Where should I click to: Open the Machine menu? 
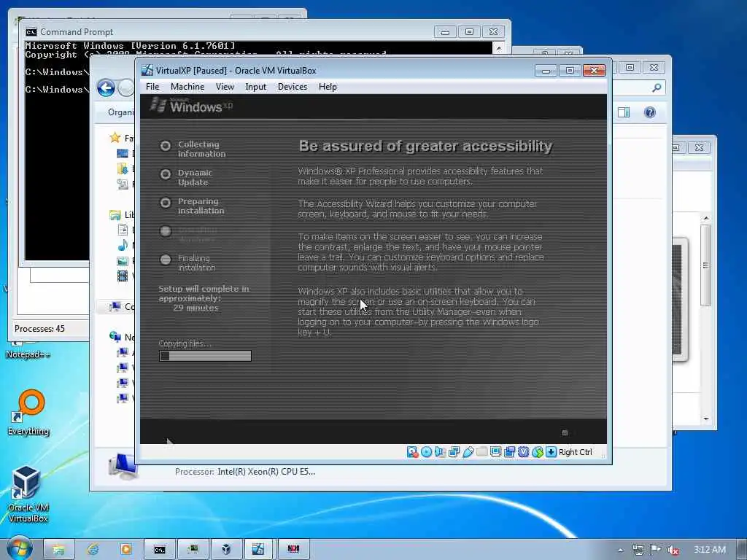tap(187, 87)
